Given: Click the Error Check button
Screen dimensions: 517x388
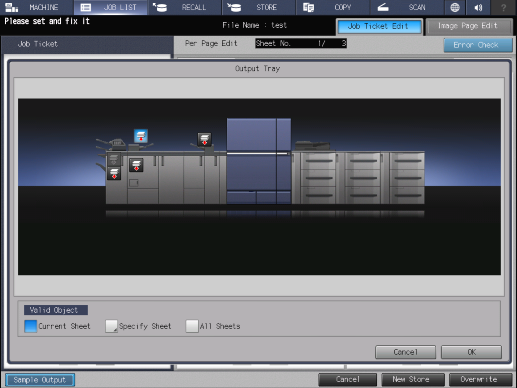Looking at the screenshot, I should point(478,45).
